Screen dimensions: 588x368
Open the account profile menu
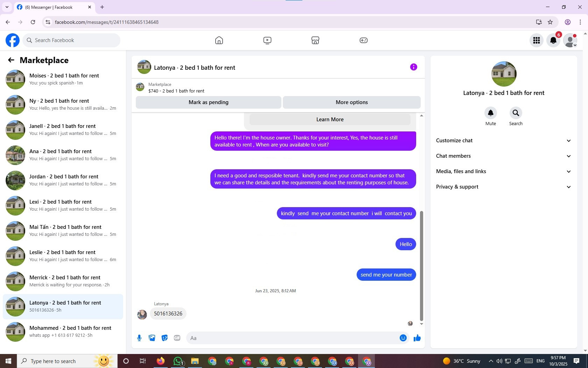tap(570, 40)
